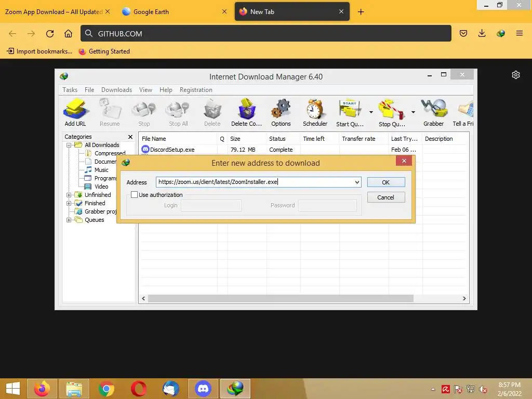Click the Stop toolbar icon

tap(144, 113)
